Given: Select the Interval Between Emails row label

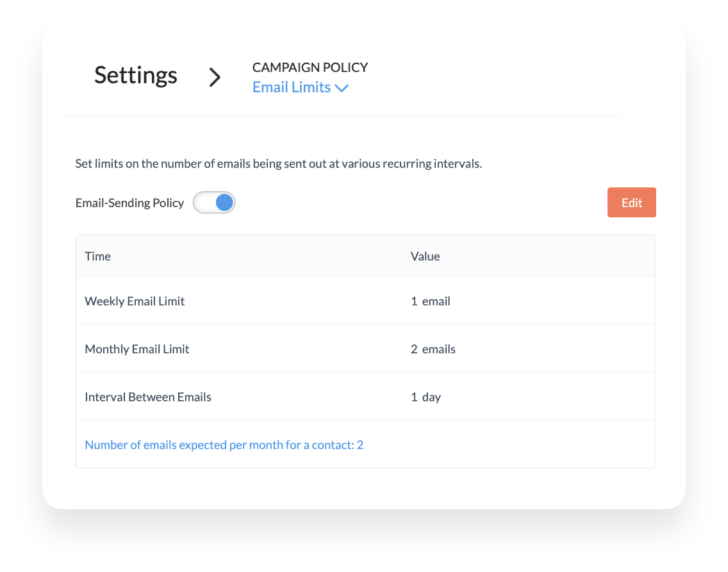Looking at the screenshot, I should (x=148, y=398).
